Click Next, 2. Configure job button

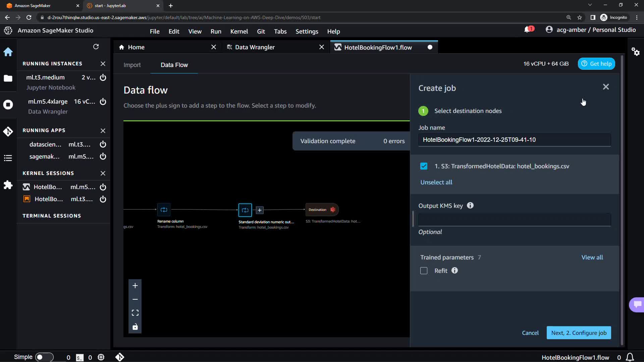[x=579, y=333]
